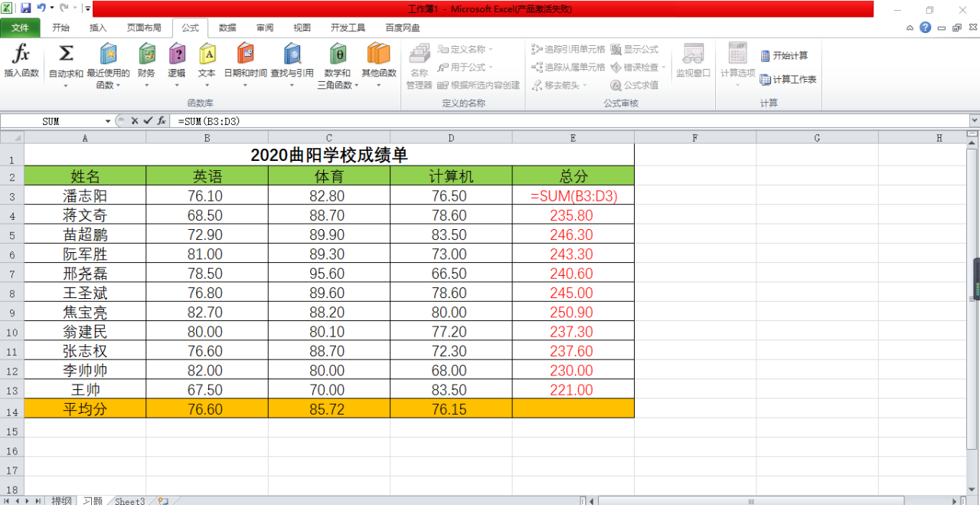
Task: Open the Name Manager (名称管理器)
Action: click(419, 67)
